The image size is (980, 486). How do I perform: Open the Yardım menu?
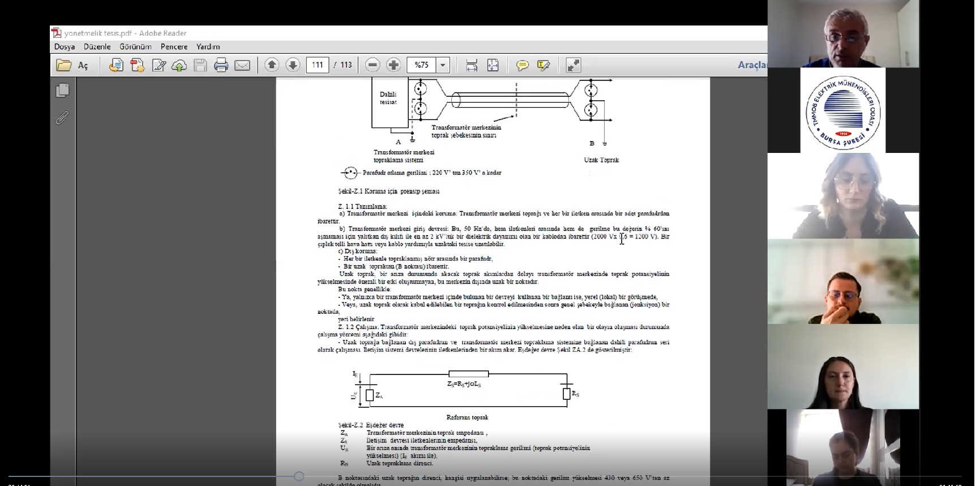point(208,47)
